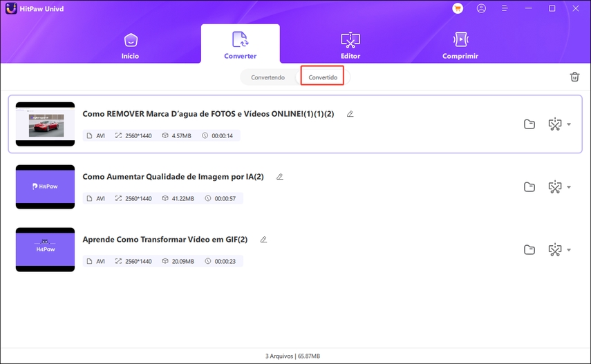Expand edit options for Como Aumentar Qualidade
This screenshot has width=591, height=364.
pyautogui.click(x=569, y=187)
